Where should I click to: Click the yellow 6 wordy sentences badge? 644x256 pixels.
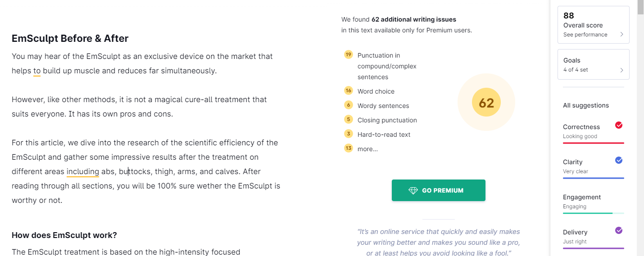pos(348,105)
